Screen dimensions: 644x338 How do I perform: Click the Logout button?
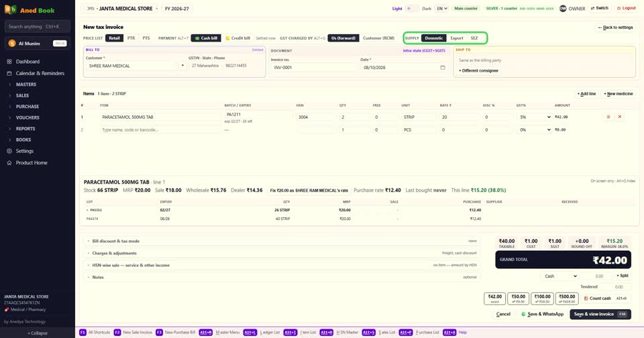point(626,8)
